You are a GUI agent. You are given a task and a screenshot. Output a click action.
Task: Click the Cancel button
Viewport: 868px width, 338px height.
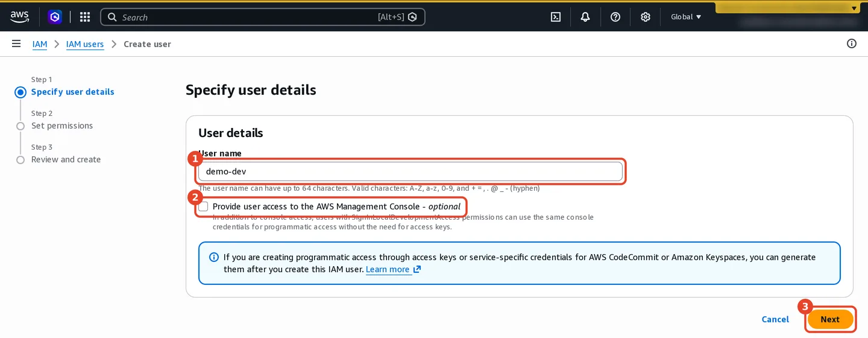click(x=775, y=319)
